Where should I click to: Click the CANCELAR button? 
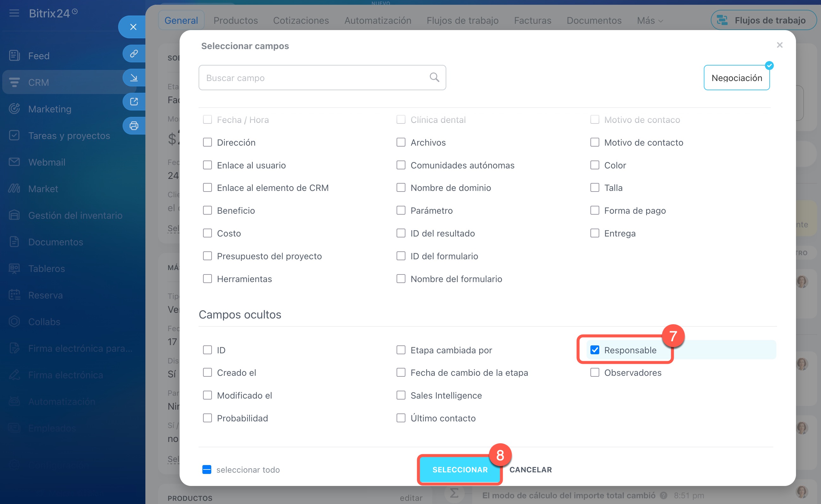click(530, 469)
